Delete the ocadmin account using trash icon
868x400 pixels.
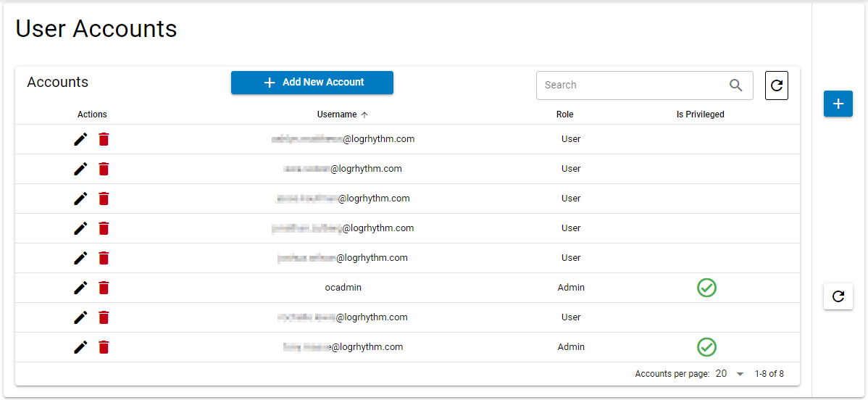pyautogui.click(x=104, y=288)
